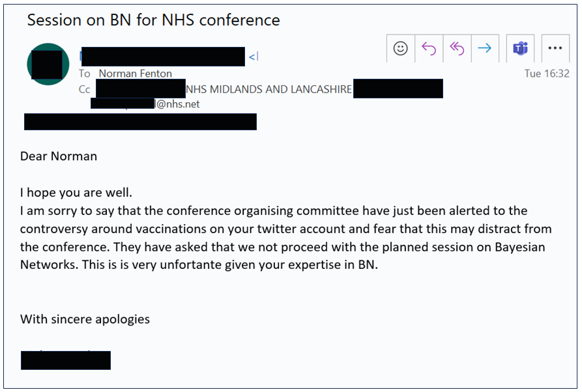Open the Microsoft Teams share icon
This screenshot has width=582, height=392.
pyautogui.click(x=520, y=48)
